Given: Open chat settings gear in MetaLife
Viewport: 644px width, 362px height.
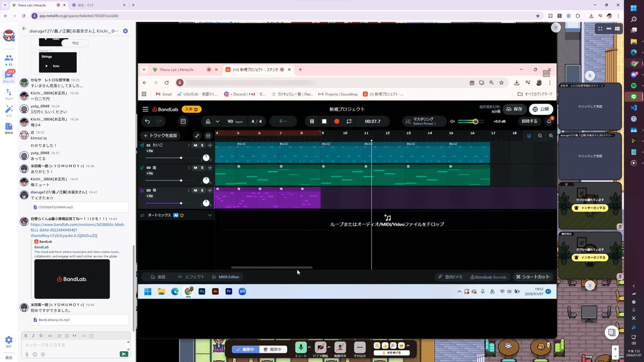Looking at the screenshot, I should (125, 31).
